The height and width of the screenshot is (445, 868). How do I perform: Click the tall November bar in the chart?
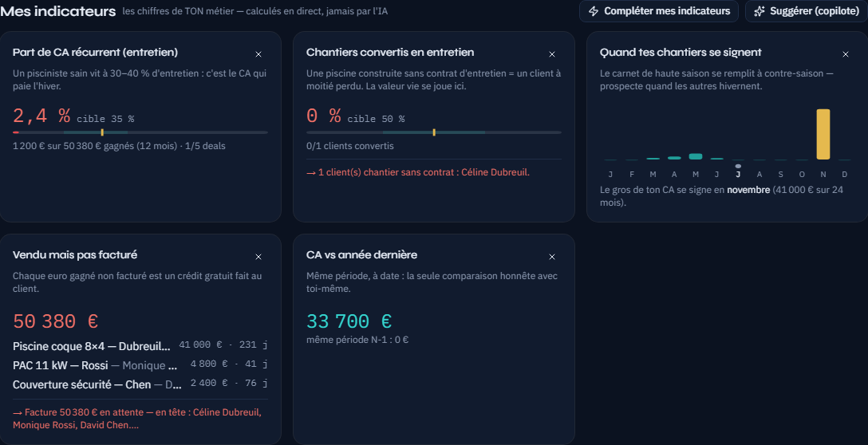click(x=823, y=134)
